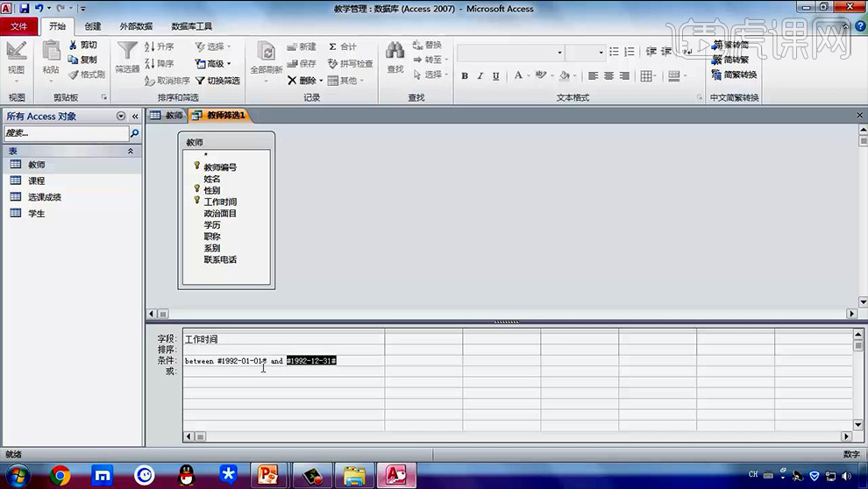868x489 pixels.
Task: Toggle Bold formatting
Action: pyautogui.click(x=465, y=76)
